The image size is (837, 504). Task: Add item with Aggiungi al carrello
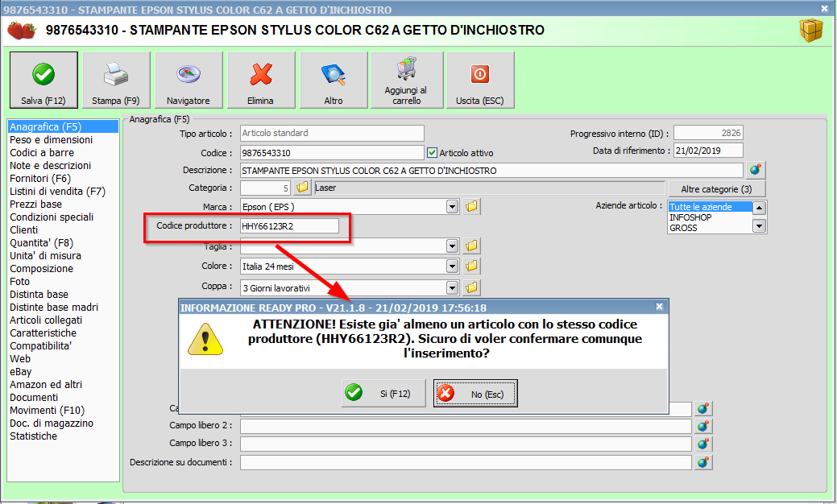click(x=407, y=80)
